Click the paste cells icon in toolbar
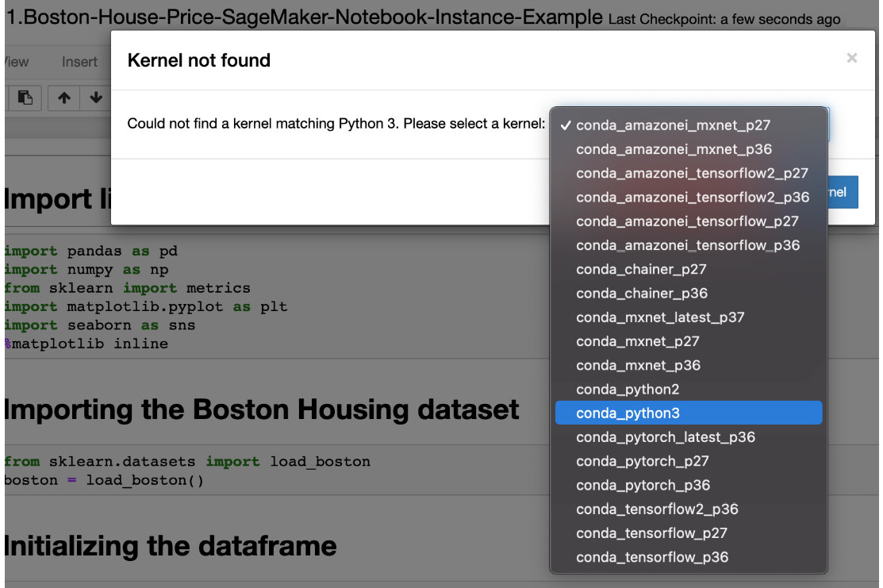Screen dimensions: 883x588 point(25,98)
